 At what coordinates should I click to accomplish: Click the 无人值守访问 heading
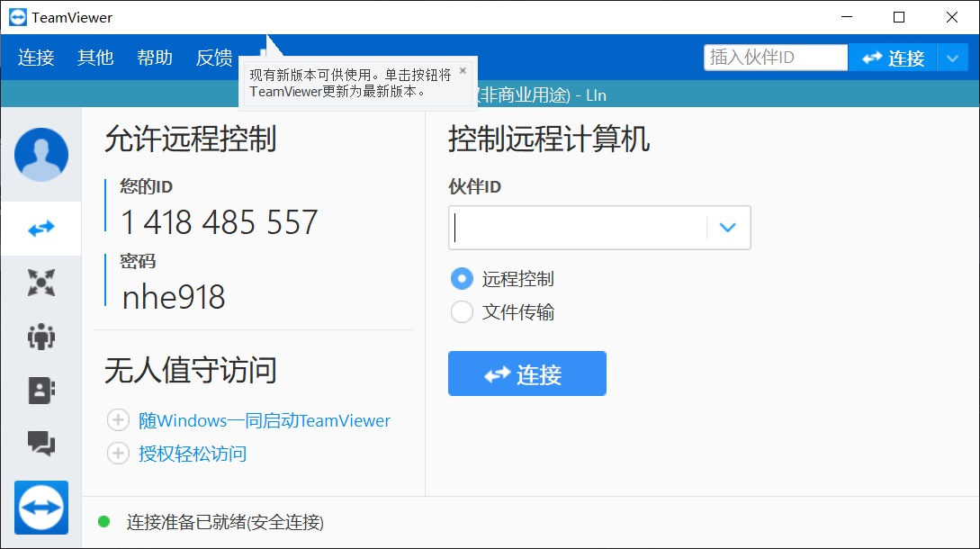coord(190,370)
